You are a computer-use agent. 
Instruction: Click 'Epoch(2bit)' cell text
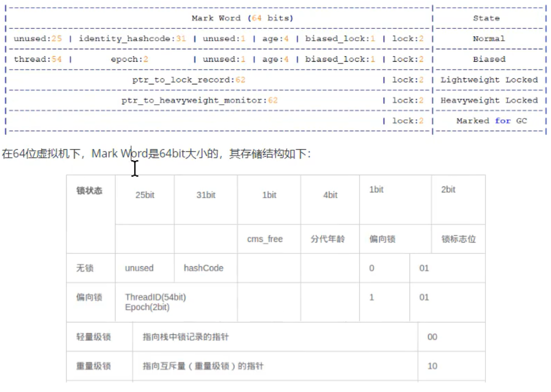[147, 307]
